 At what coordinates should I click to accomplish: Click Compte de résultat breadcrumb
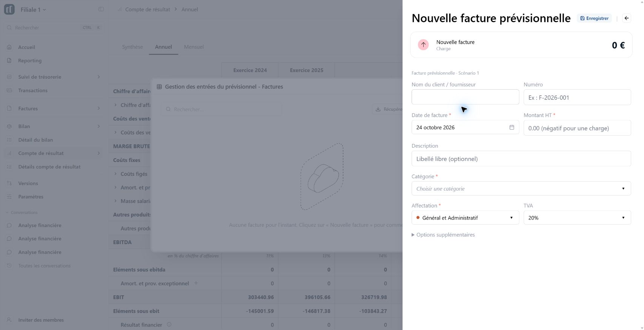(x=148, y=9)
